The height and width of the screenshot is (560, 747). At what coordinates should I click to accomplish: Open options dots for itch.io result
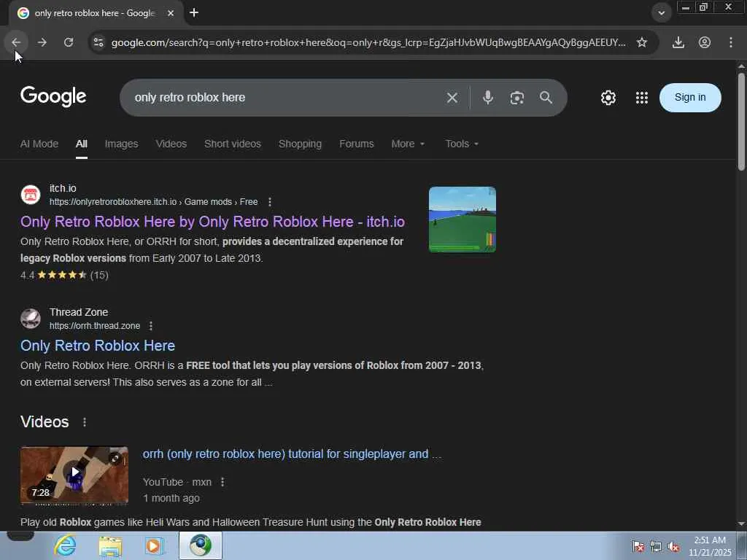tap(270, 202)
